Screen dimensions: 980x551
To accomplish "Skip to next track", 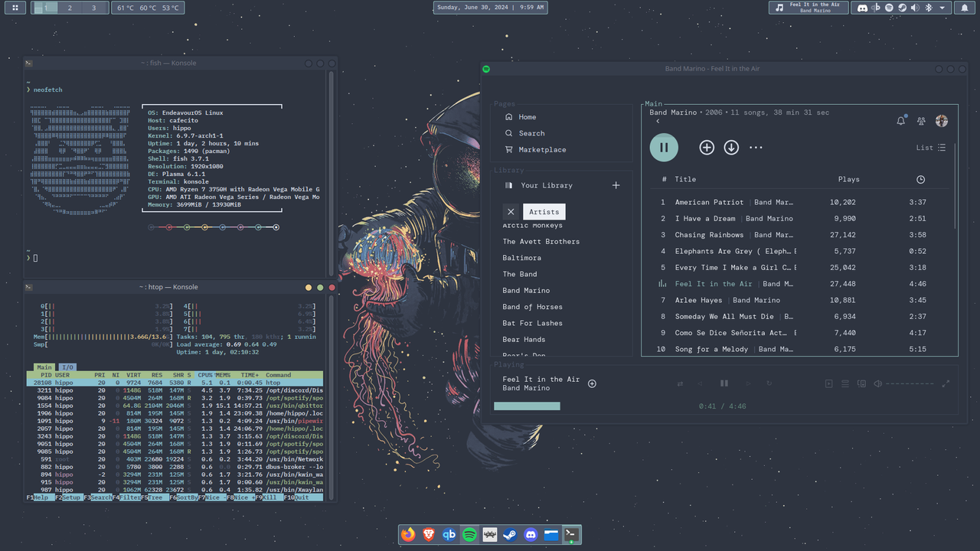I will (748, 383).
